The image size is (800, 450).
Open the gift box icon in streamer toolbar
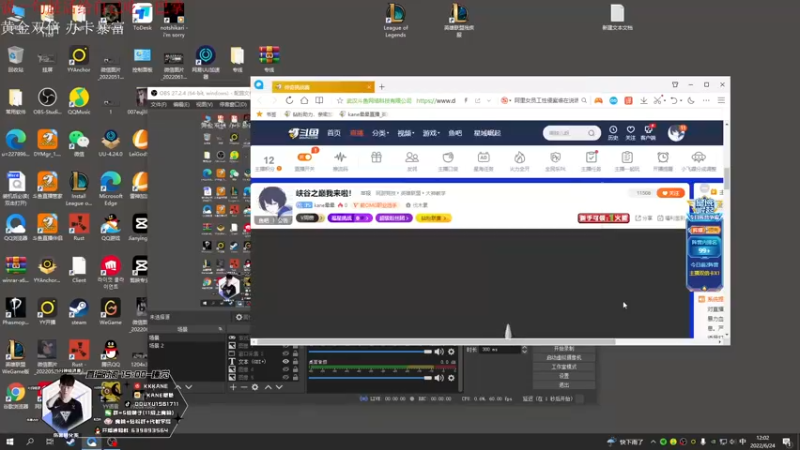coord(376,158)
